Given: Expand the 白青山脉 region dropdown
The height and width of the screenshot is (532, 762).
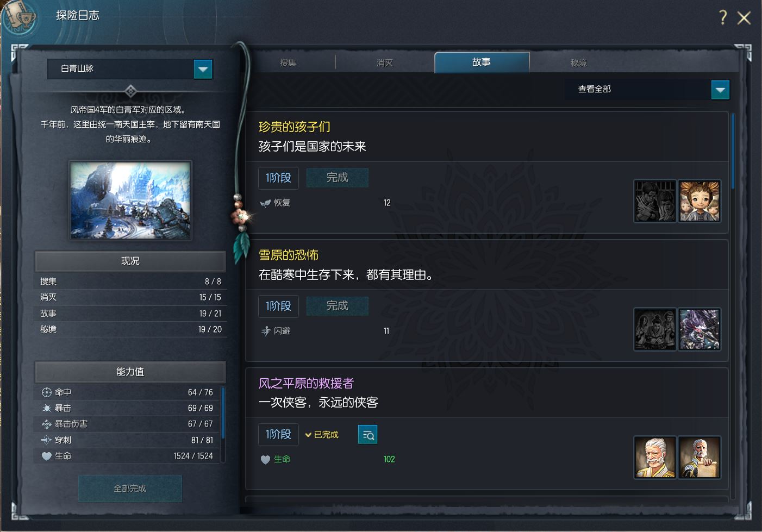Looking at the screenshot, I should pos(203,69).
